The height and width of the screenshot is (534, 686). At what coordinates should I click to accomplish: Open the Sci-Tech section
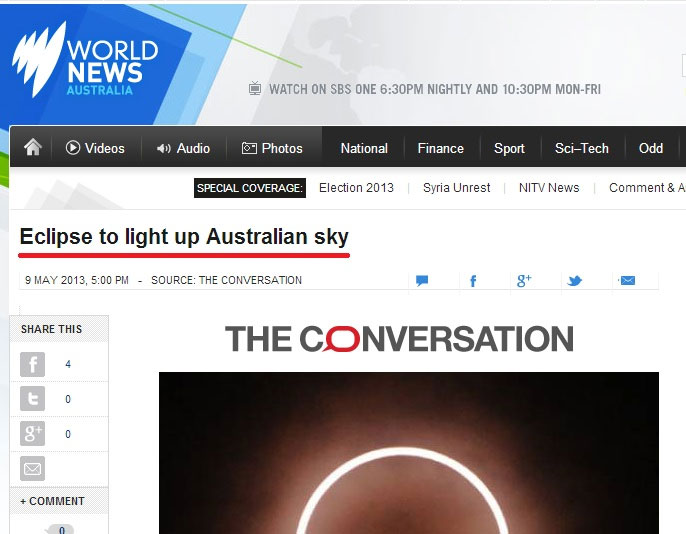coord(581,148)
